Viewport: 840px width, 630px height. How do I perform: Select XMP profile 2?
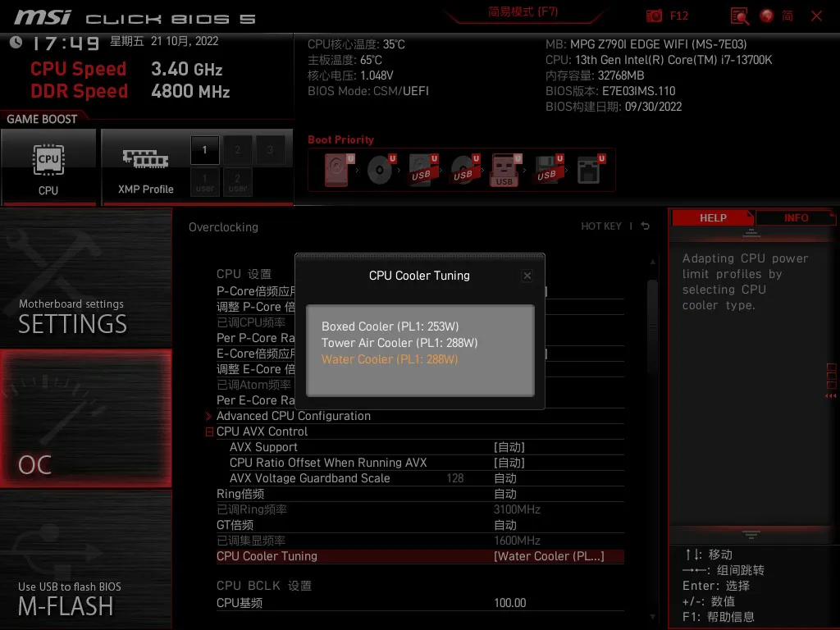click(237, 150)
